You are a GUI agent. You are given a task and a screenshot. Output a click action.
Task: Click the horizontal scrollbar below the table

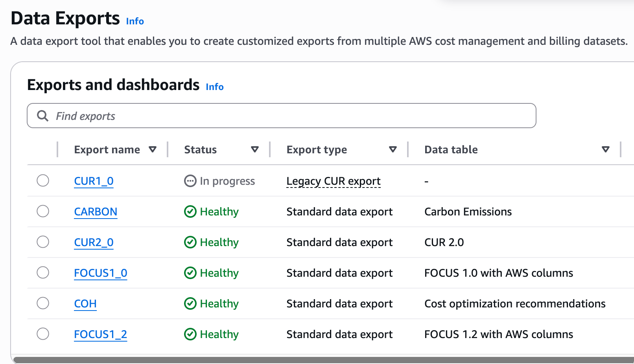click(323, 360)
